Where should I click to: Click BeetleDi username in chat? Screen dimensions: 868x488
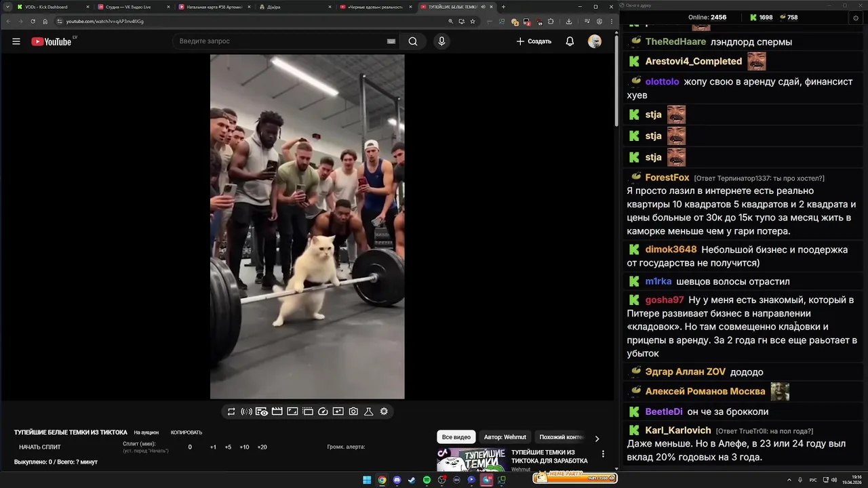[x=664, y=411]
